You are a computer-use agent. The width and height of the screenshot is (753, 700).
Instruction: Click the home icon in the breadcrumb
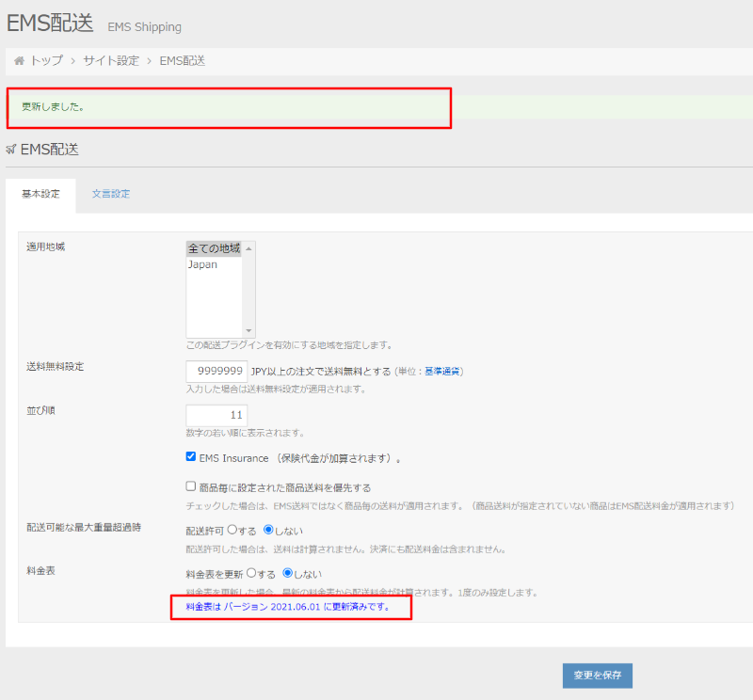[x=19, y=60]
